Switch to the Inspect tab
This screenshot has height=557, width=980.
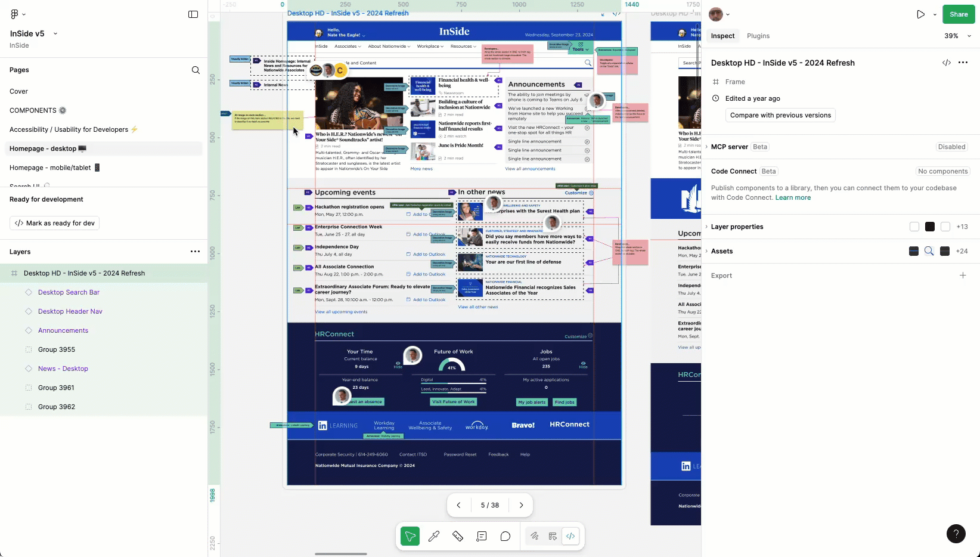(x=722, y=36)
